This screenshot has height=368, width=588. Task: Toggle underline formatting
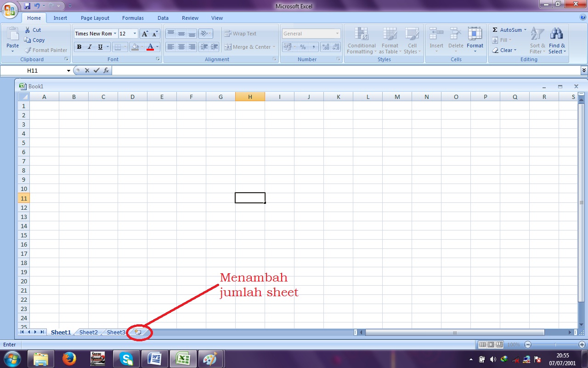[x=100, y=47]
